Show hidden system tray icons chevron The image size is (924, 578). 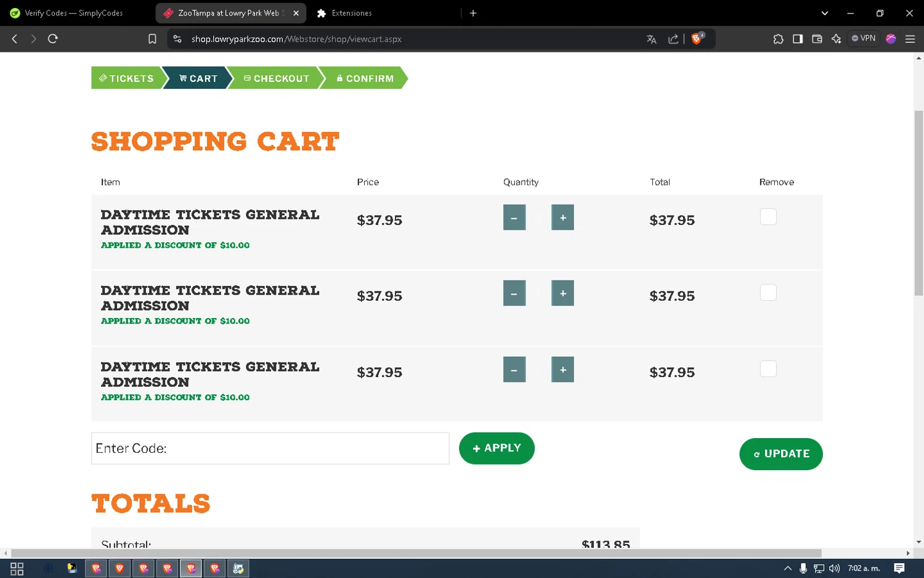click(787, 568)
